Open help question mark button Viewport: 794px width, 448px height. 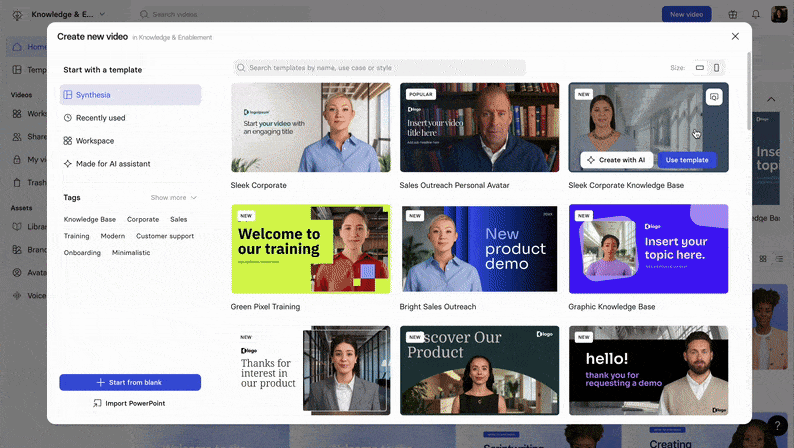[x=777, y=426]
